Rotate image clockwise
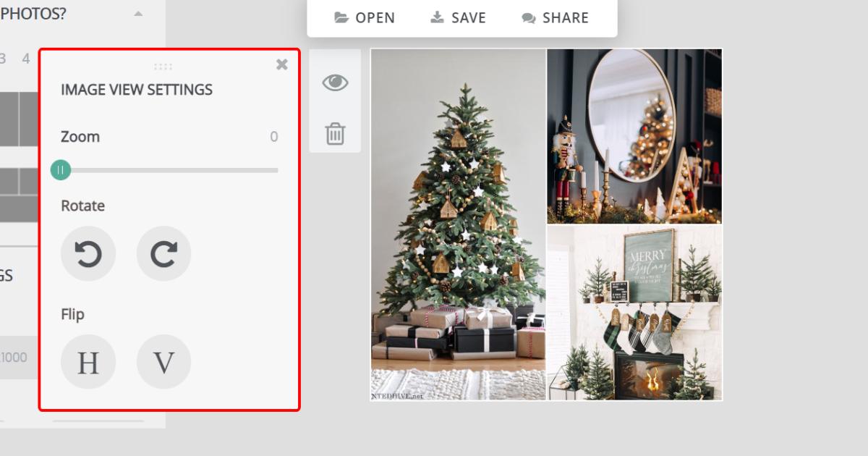 click(163, 253)
